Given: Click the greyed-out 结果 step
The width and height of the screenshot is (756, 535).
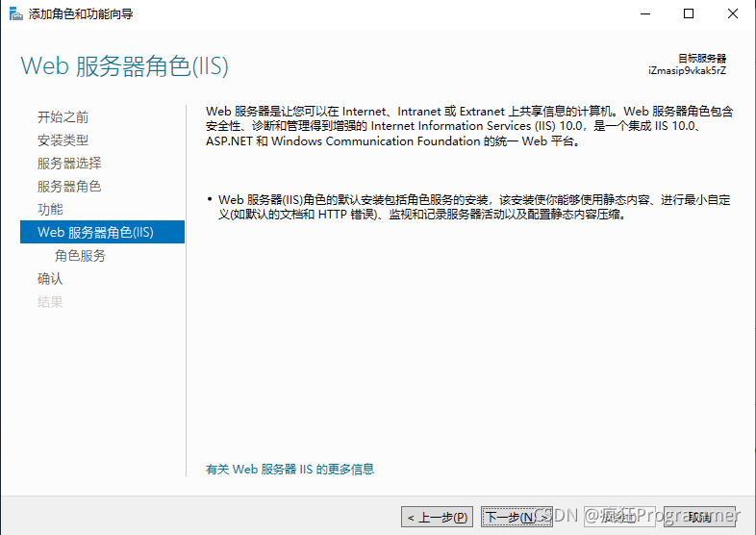Looking at the screenshot, I should click(x=50, y=302).
